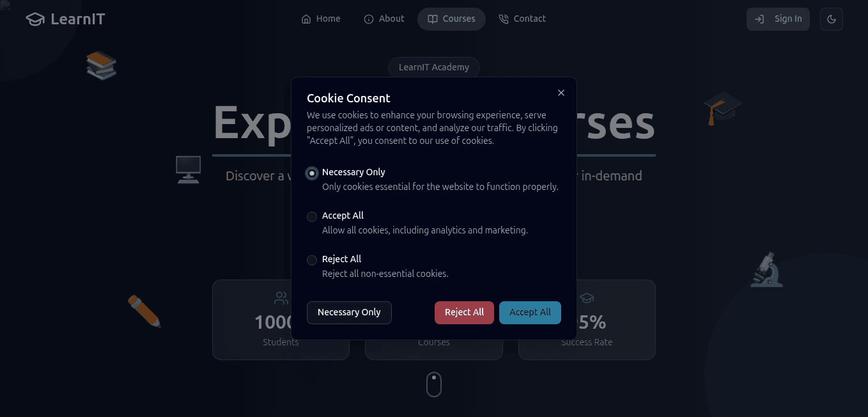868x417 pixels.
Task: Select the Reject All radio option
Action: pyautogui.click(x=312, y=260)
